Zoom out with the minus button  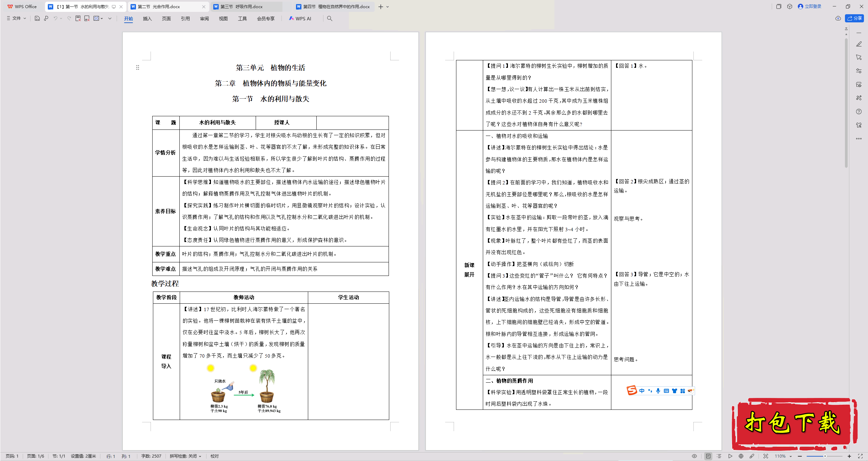(800, 456)
